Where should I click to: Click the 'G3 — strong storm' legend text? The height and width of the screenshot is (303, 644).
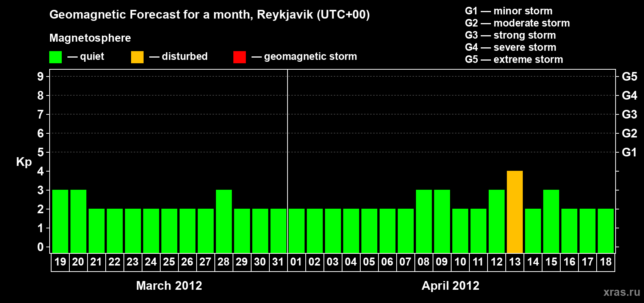(x=510, y=35)
